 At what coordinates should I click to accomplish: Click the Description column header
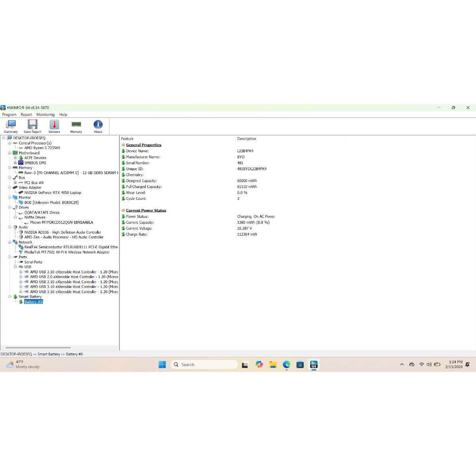pos(247,139)
